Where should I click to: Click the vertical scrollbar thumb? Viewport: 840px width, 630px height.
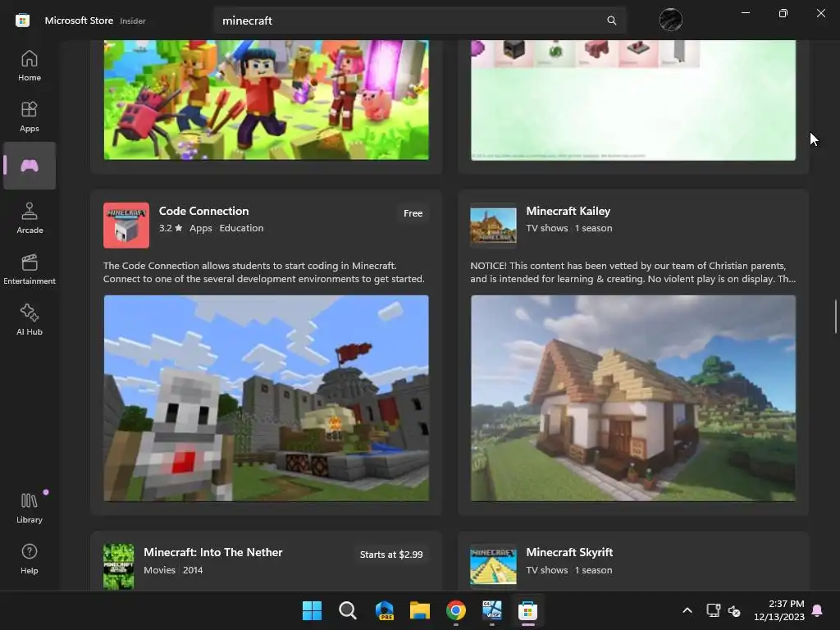(835, 317)
